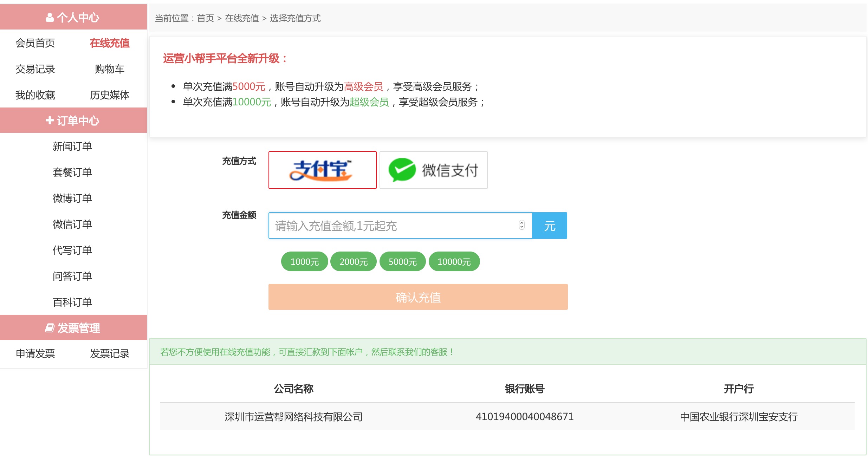
Task: Click the green remittance notice banner text
Action: click(307, 352)
